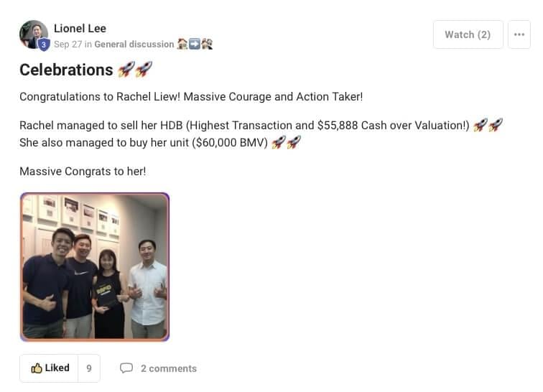The image size is (543, 392).
Task: Open the 2 comments link
Action: pos(169,368)
